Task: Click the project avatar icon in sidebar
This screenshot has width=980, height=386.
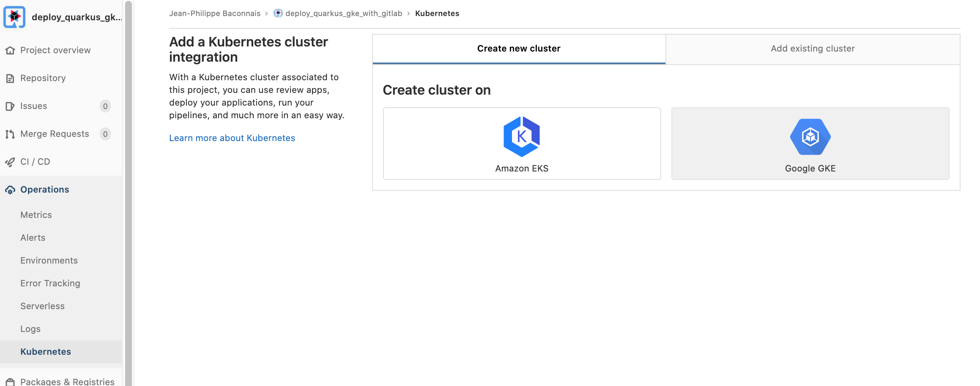Action: (14, 17)
